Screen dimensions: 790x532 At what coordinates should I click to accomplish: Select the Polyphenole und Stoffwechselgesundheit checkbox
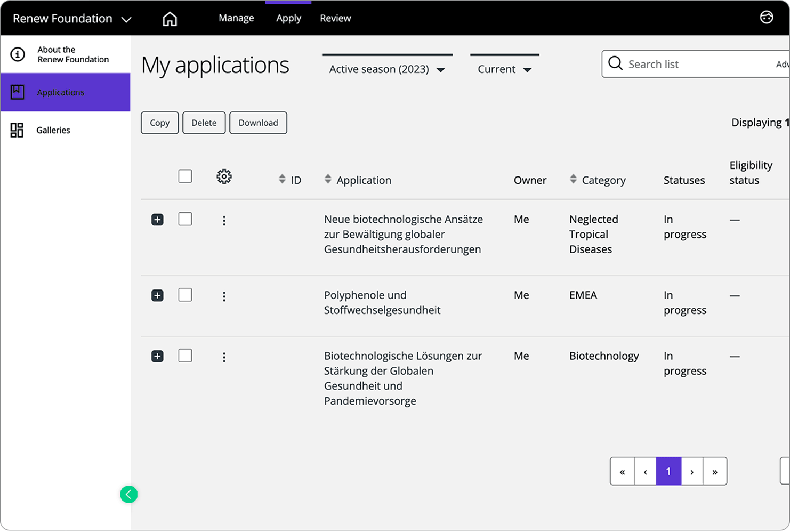coord(185,295)
